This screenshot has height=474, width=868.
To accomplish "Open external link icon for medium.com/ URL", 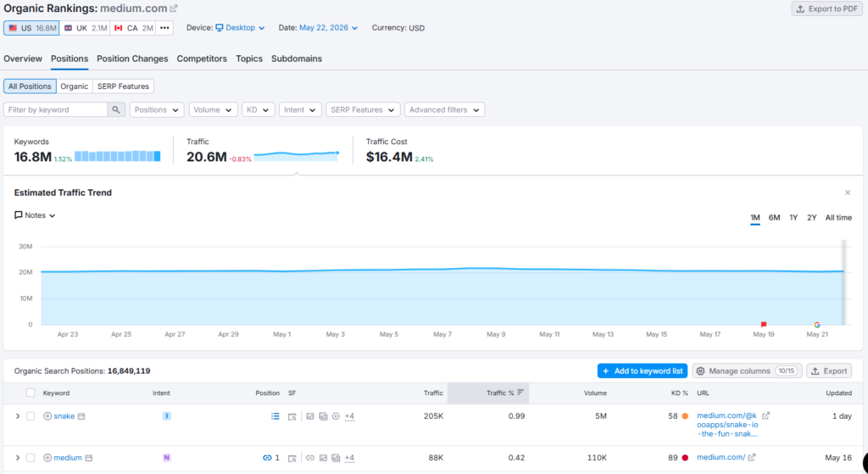I will tap(752, 457).
